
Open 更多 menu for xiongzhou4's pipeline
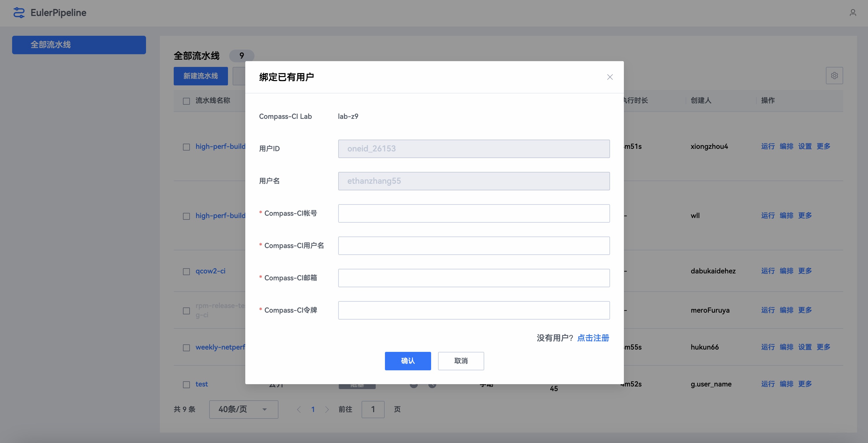point(823,146)
